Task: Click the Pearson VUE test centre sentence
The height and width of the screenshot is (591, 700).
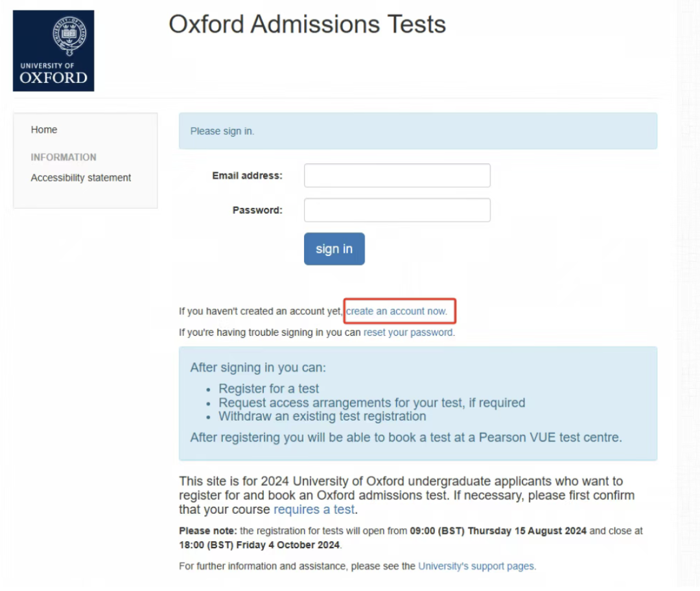Action: (406, 437)
